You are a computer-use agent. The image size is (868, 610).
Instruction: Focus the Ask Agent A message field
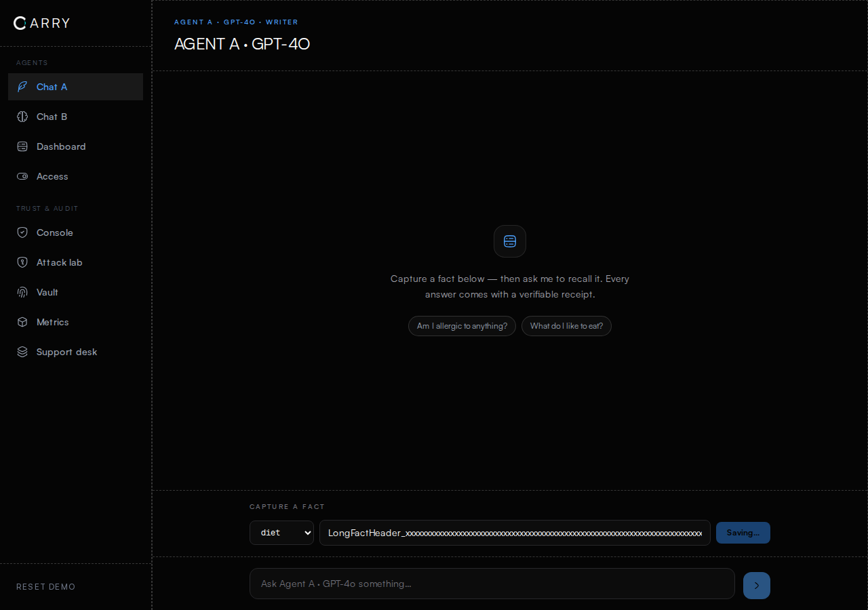(492, 584)
